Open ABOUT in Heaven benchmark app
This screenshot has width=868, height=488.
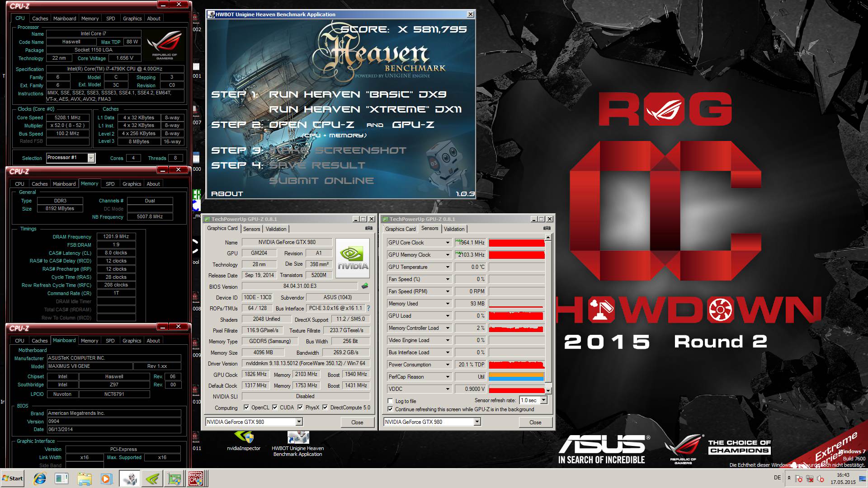click(227, 194)
